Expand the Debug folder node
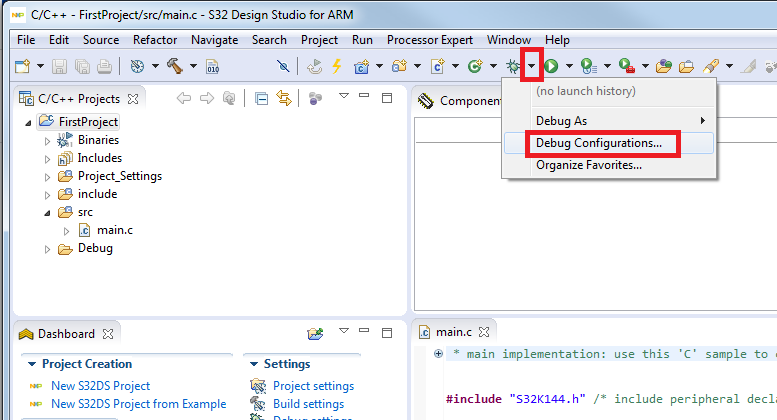Image resolution: width=777 pixels, height=420 pixels. (48, 249)
